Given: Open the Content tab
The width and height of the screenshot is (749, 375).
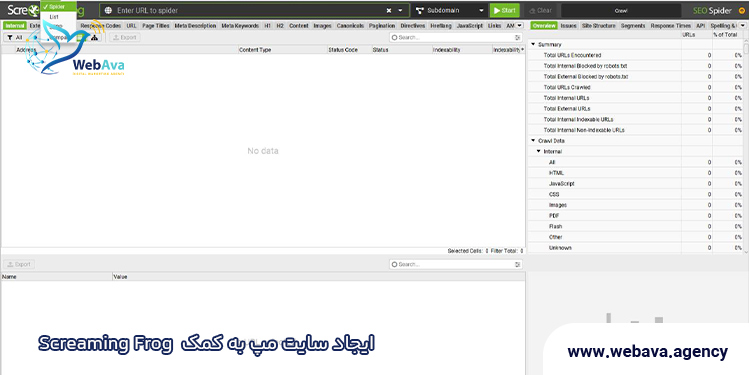Looking at the screenshot, I should tap(299, 26).
